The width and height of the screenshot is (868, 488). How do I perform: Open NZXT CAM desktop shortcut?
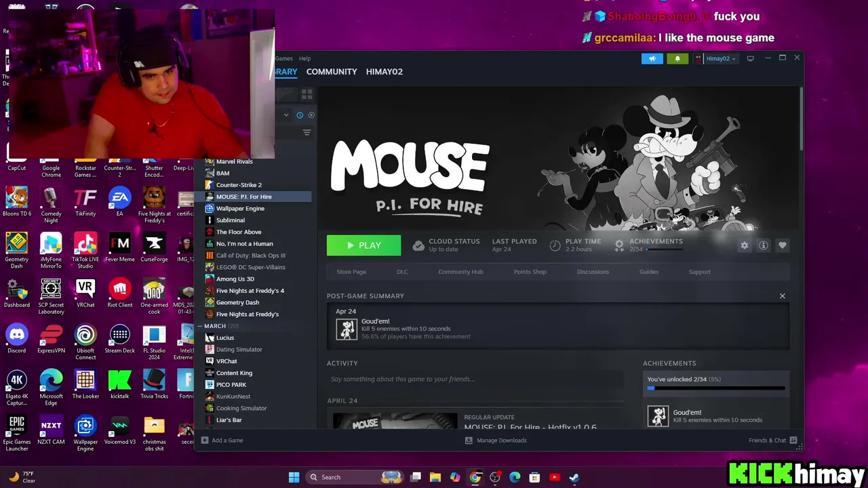[51, 430]
